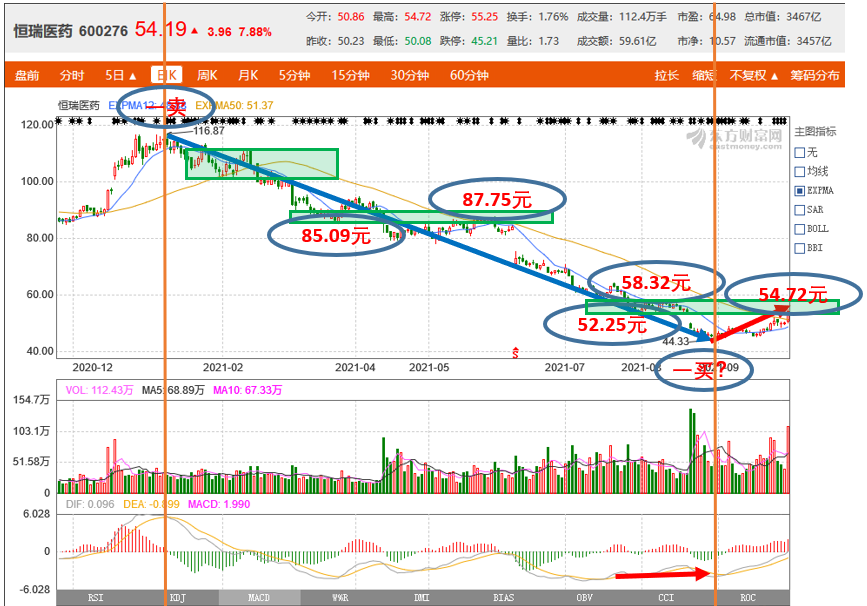The width and height of the screenshot is (867, 606).
Task: Enable the 均线 moving average checkbox
Action: (799, 171)
